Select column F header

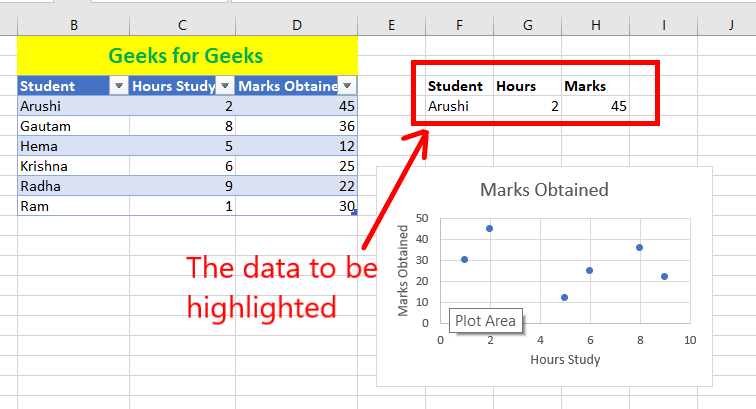459,25
